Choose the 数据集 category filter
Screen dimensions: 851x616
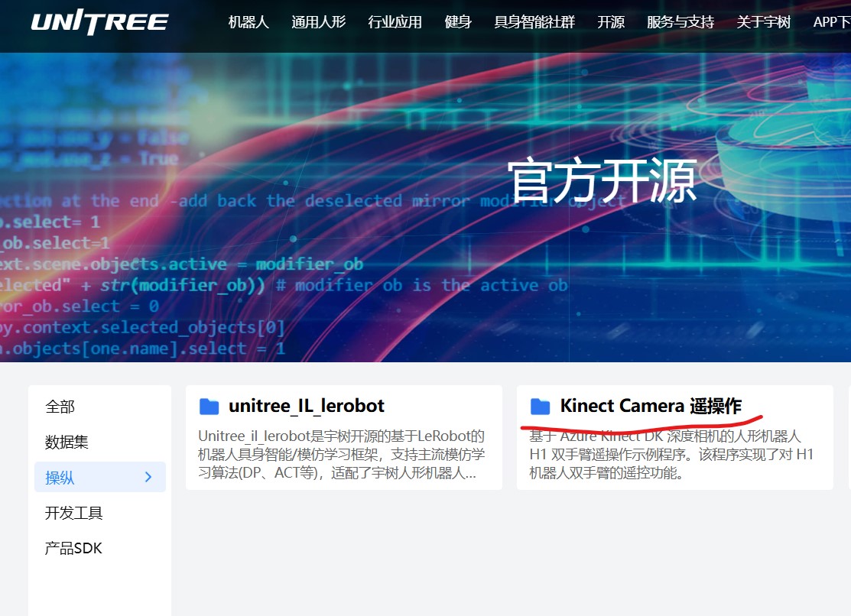(x=67, y=442)
